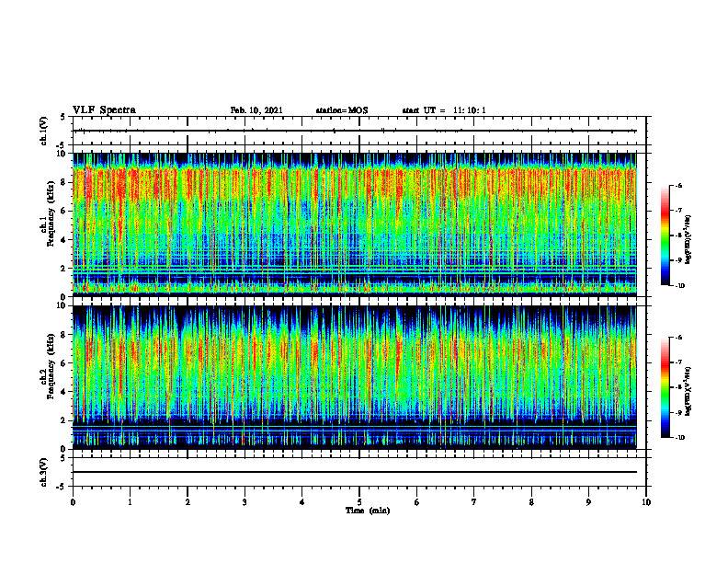The width and height of the screenshot is (728, 563).
Task: Click the "VLF Spectra" title text
Action: click(104, 110)
